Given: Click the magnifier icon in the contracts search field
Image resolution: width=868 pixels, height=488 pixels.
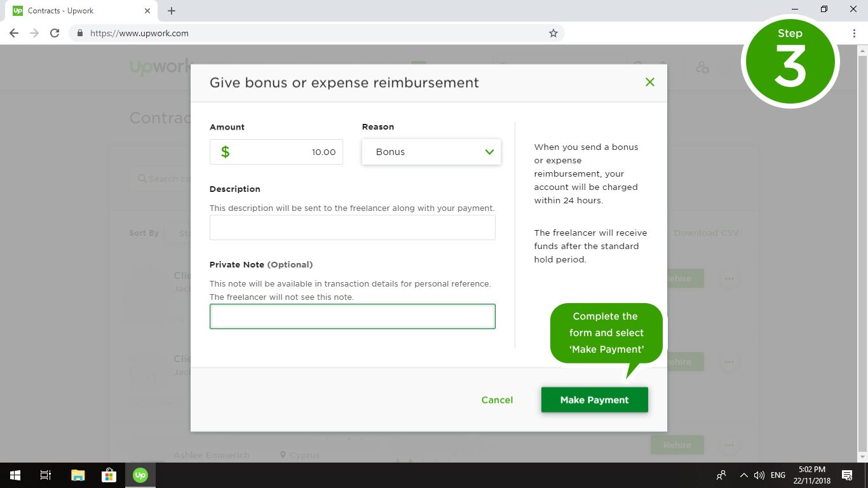Looking at the screenshot, I should coord(141,179).
